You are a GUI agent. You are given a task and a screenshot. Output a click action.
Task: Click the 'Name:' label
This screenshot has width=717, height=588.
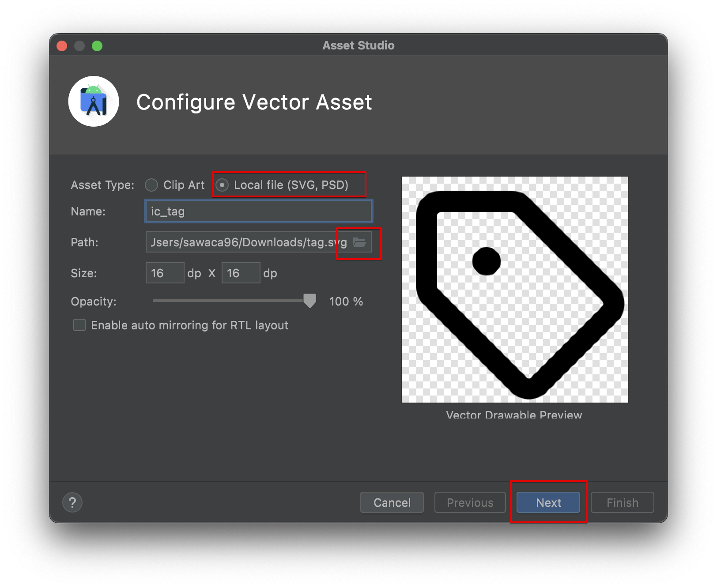click(x=88, y=211)
